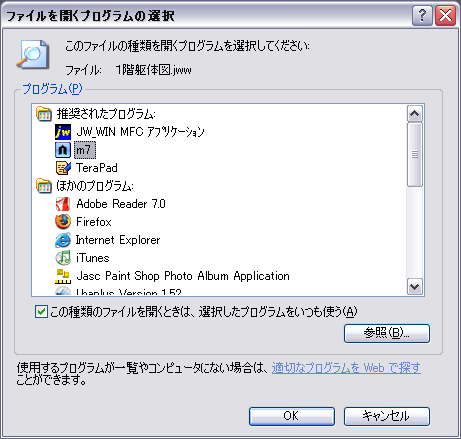461x439 pixels.
Task: Untick always use selected program checkbox
Action: point(41,312)
